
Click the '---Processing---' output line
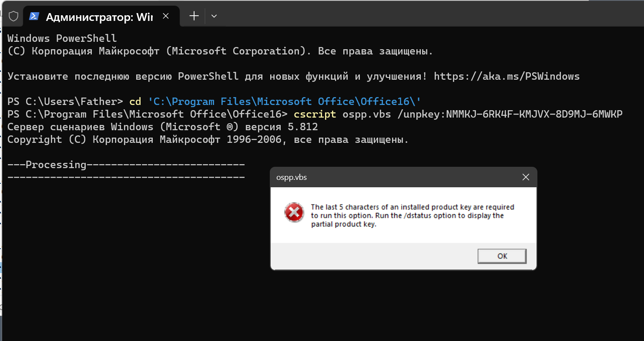[126, 165]
